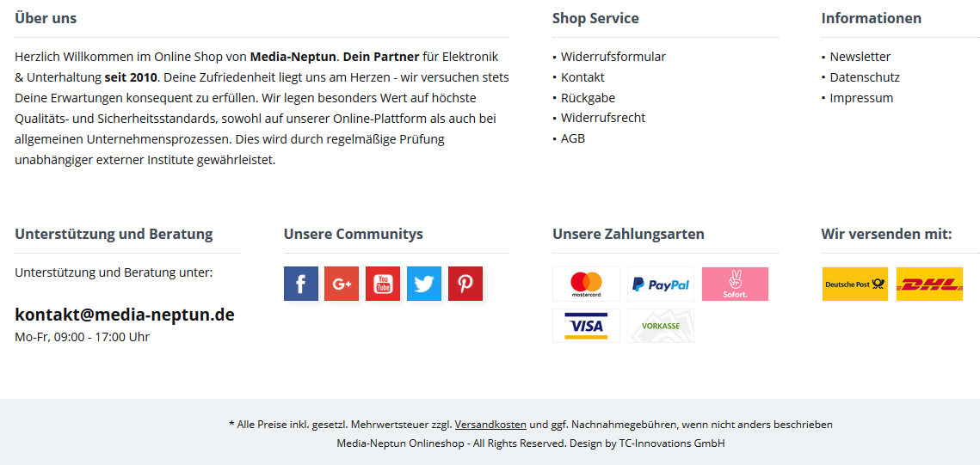Open the Google Plus icon
The height and width of the screenshot is (465, 980).
click(342, 284)
